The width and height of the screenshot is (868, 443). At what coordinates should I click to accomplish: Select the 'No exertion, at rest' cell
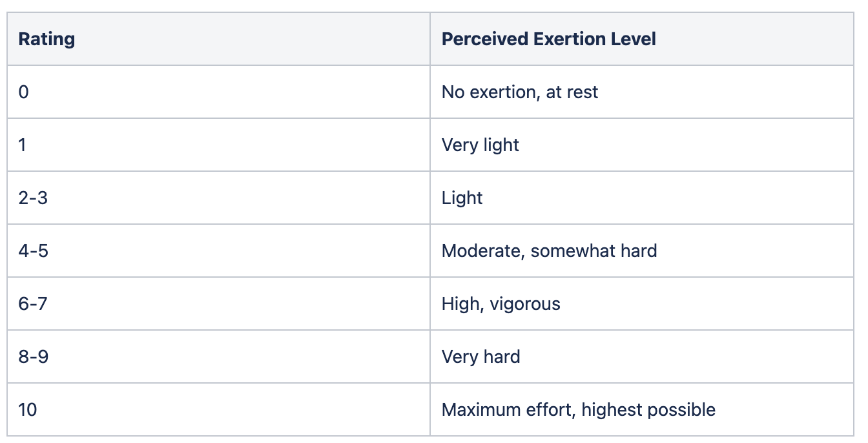(x=642, y=92)
